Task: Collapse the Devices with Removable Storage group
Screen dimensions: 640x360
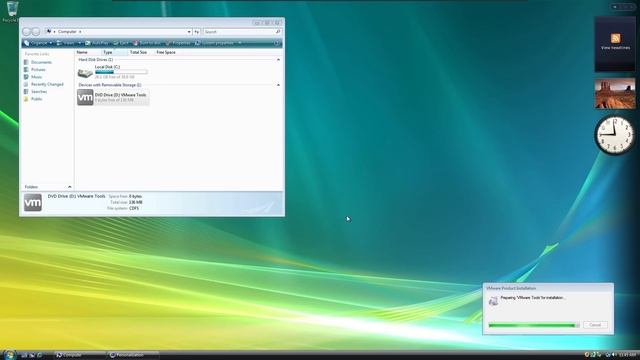Action: pyautogui.click(x=278, y=85)
